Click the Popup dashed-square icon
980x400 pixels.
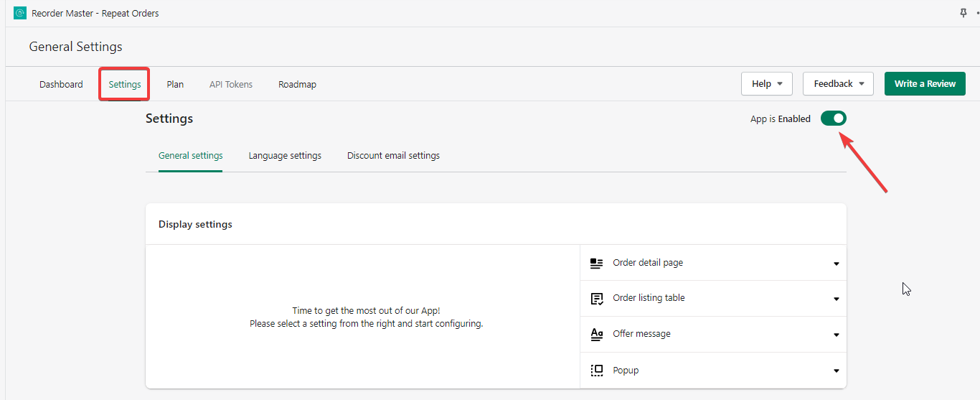tap(596, 371)
